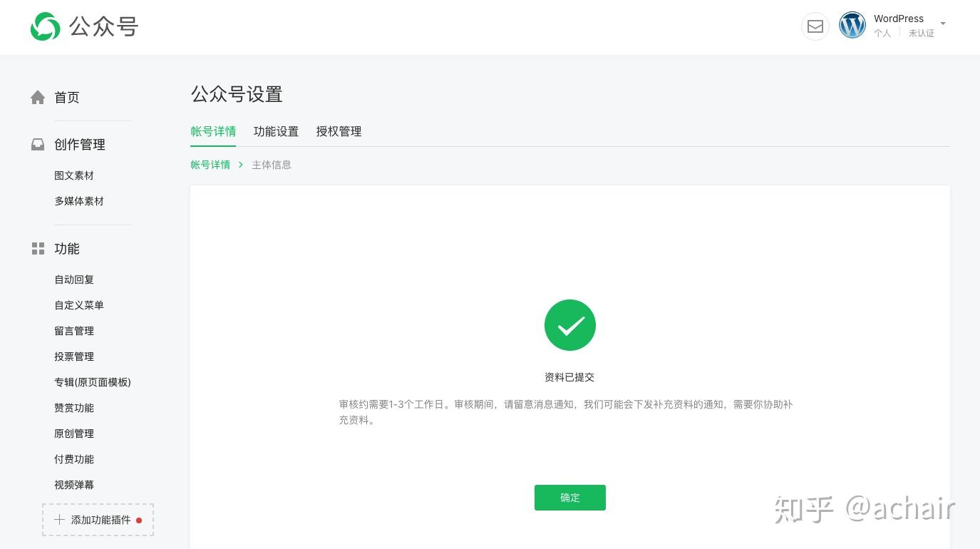
Task: Open 付费功能 in the sidebar
Action: [x=74, y=459]
